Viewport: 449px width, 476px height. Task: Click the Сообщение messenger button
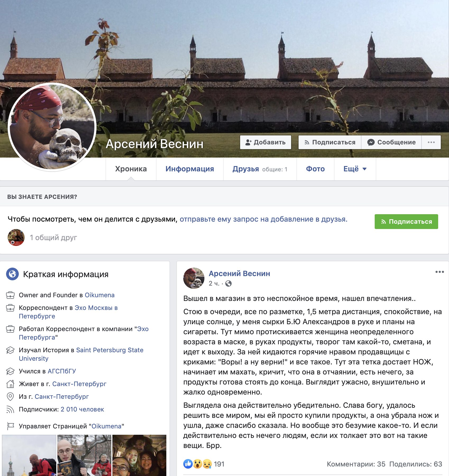[x=391, y=142]
